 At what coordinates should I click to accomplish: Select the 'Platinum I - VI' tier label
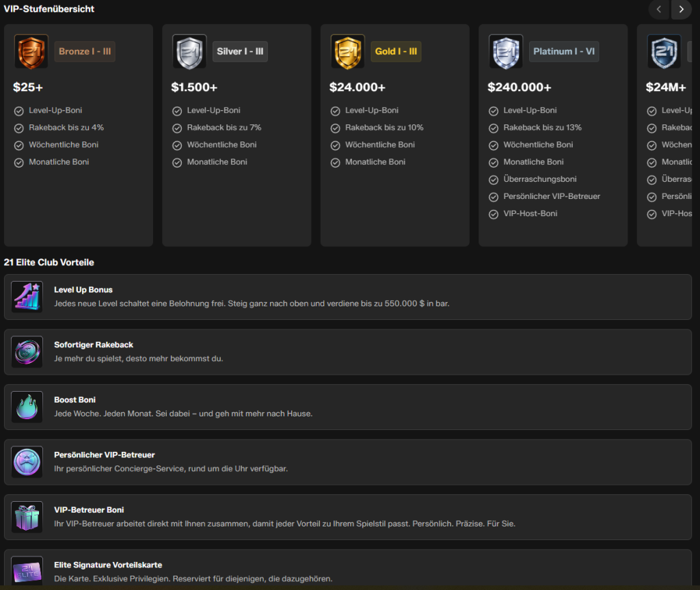564,51
